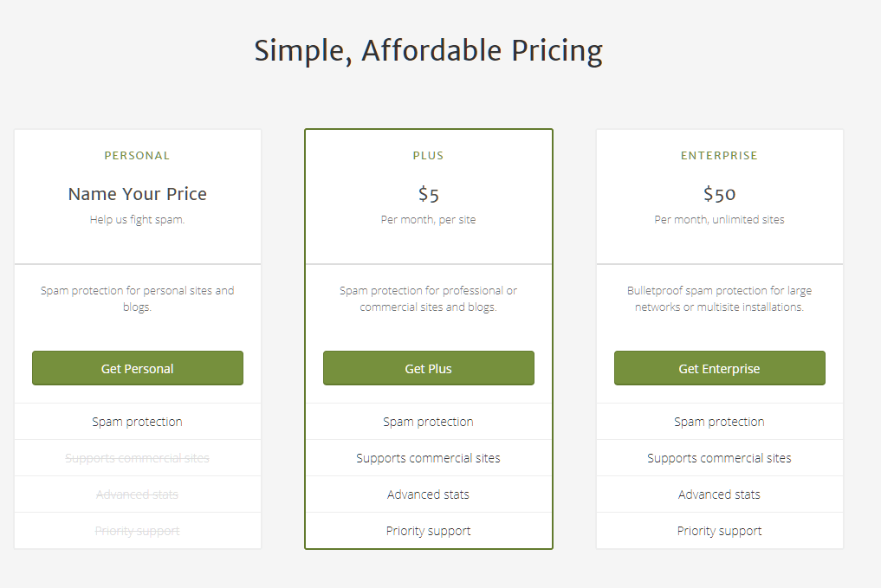881x588 pixels.
Task: Click Bulletproof spam protection description
Action: [719, 299]
